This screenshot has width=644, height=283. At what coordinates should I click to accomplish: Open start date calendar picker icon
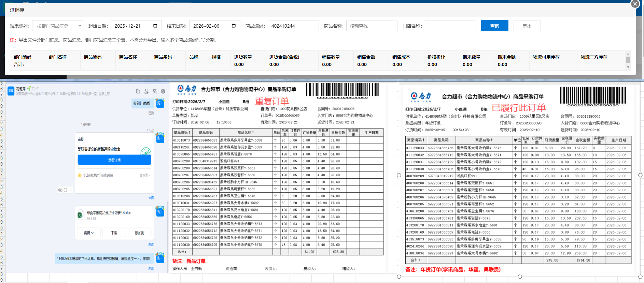(155, 26)
